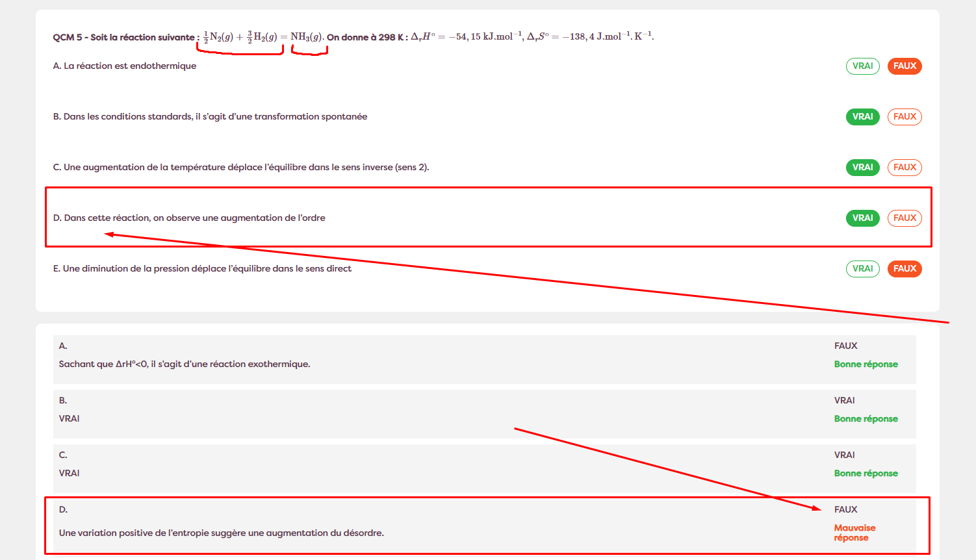976x560 pixels.
Task: Set statement D about order increase to FAUX
Action: tap(905, 218)
